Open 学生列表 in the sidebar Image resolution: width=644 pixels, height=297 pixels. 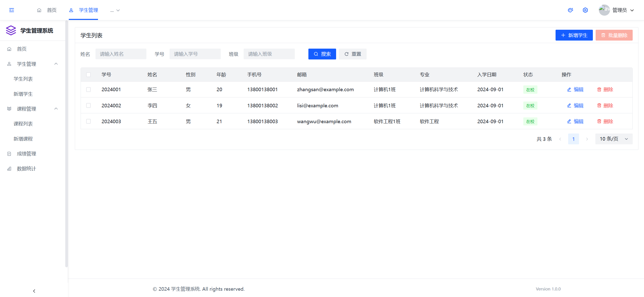pyautogui.click(x=23, y=79)
